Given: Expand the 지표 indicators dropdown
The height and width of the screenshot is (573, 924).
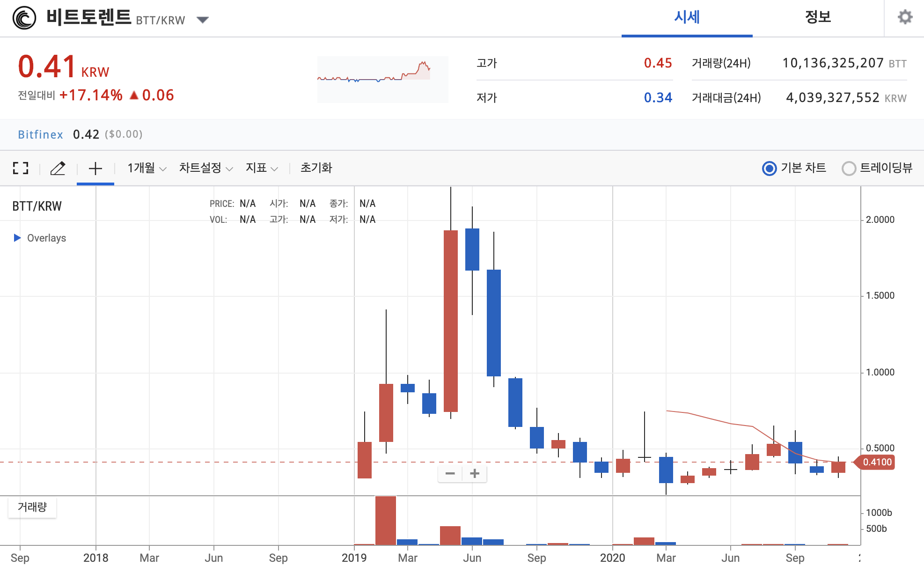Looking at the screenshot, I should [262, 168].
